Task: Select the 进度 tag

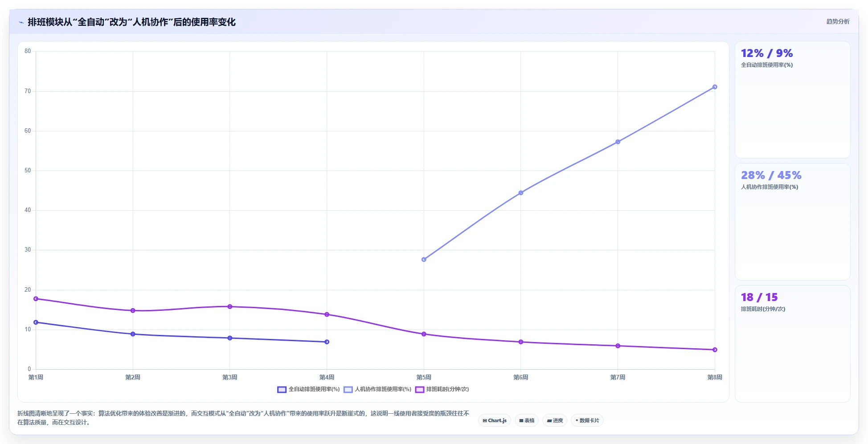Action: (x=555, y=420)
